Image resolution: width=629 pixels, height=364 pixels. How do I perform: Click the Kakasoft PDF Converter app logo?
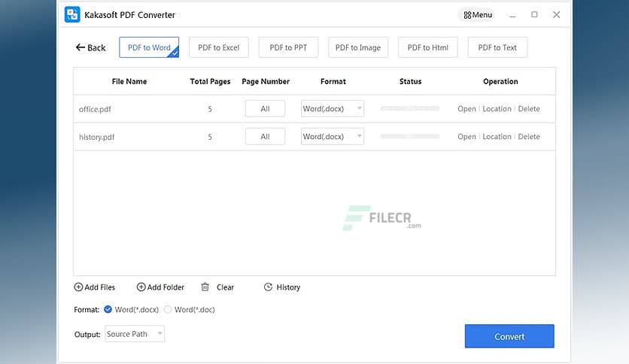(72, 15)
